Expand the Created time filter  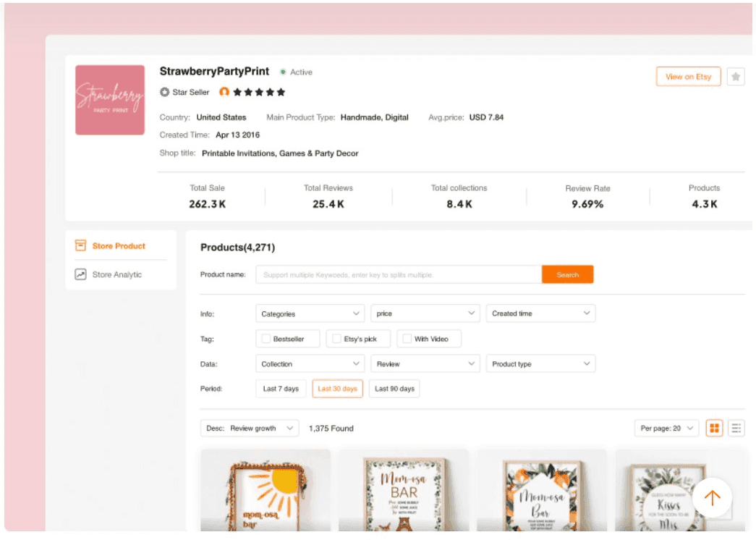click(540, 313)
